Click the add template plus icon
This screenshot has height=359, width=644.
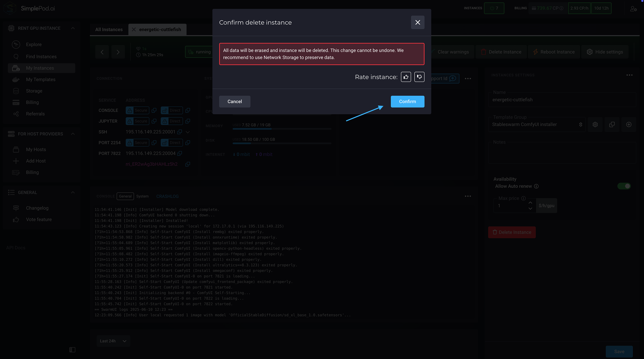click(629, 125)
